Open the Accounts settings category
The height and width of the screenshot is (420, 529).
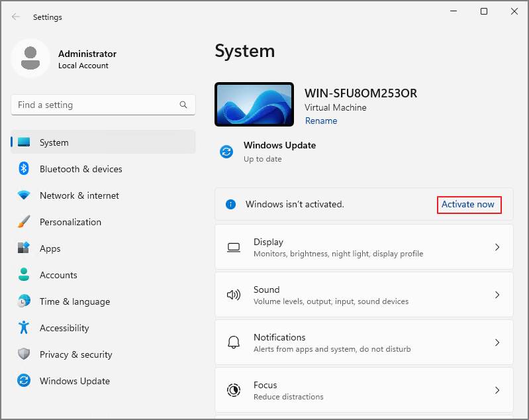103,274
